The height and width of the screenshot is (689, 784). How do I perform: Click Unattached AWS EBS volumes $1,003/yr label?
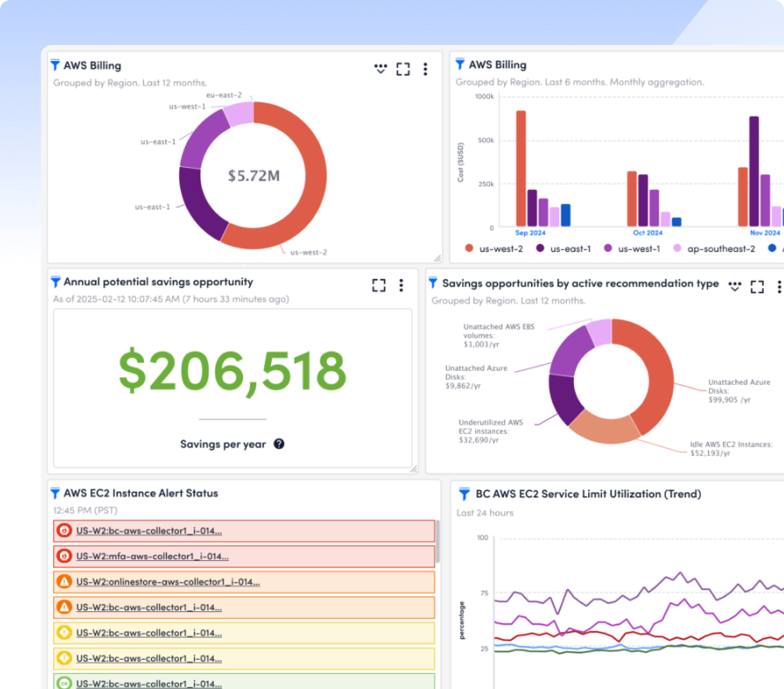tap(499, 336)
